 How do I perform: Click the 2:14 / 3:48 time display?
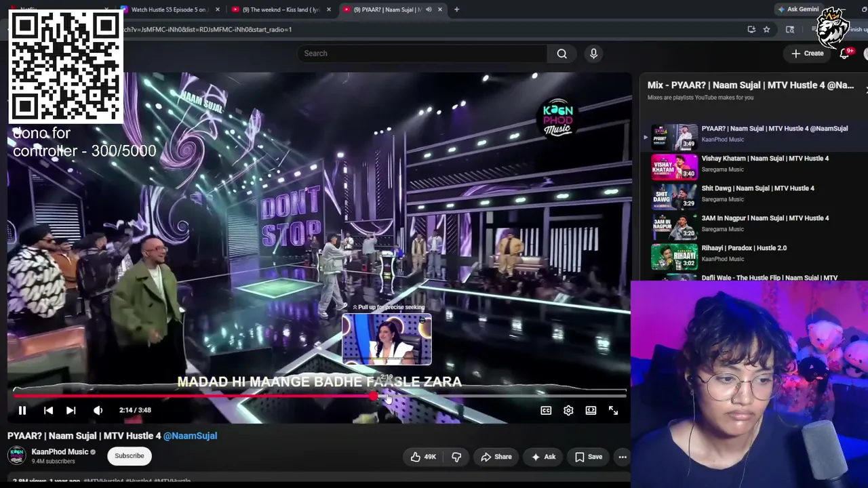coord(135,410)
